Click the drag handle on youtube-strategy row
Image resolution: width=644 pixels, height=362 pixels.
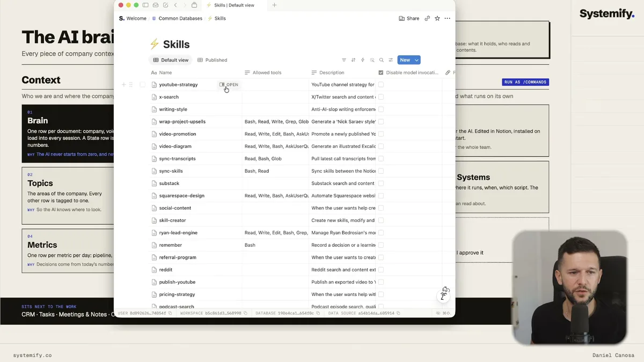[131, 85]
